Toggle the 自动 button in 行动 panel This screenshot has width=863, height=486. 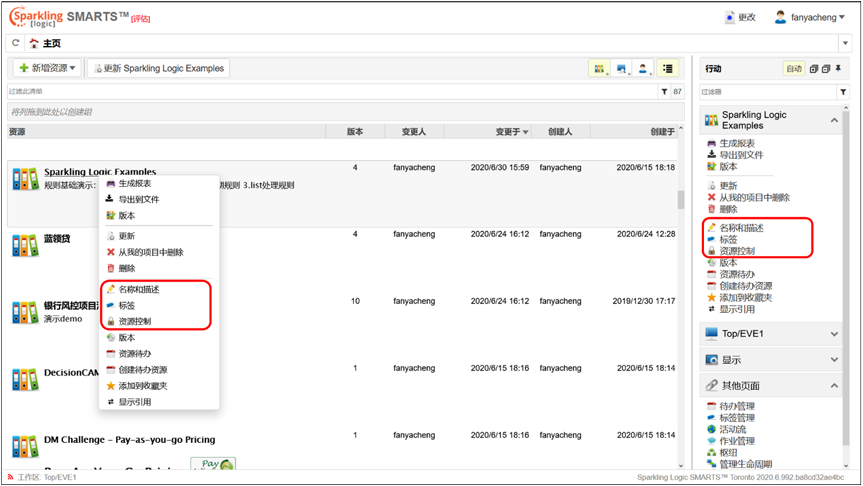794,69
